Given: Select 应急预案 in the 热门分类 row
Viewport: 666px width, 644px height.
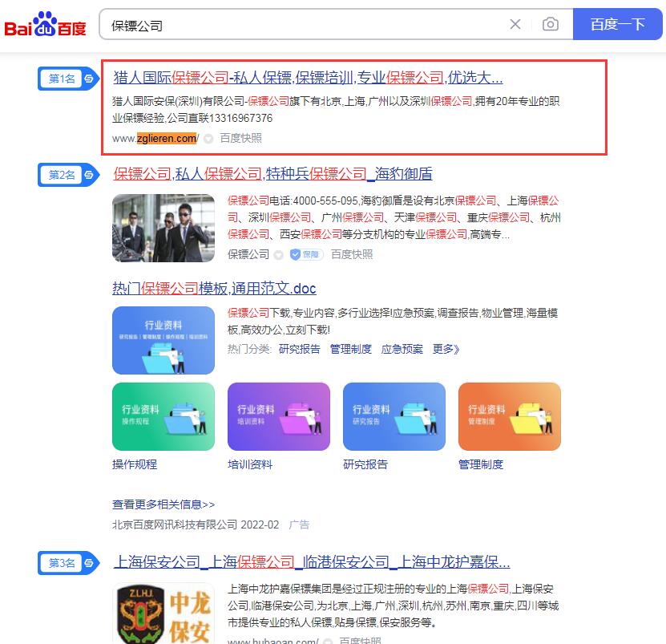Looking at the screenshot, I should coord(402,349).
